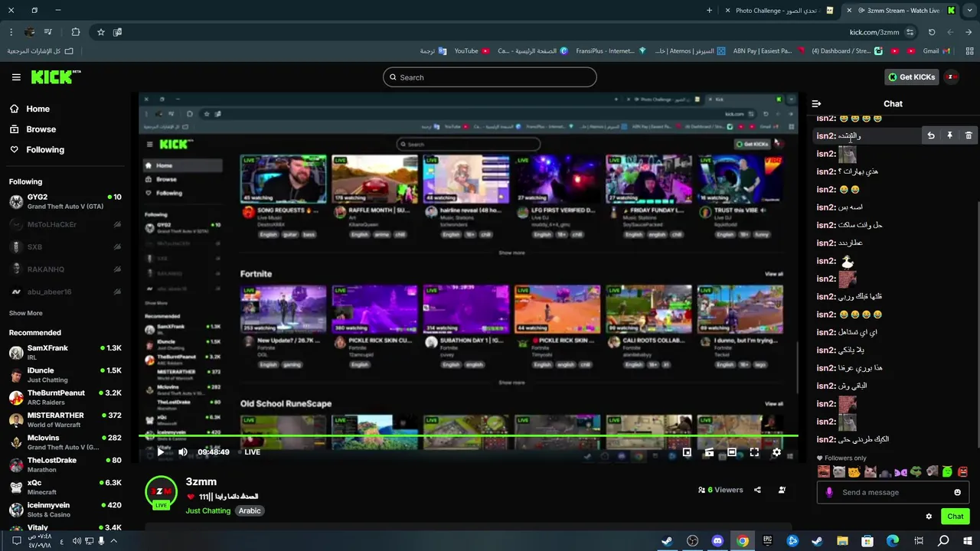Switch the player to theater mode
The width and height of the screenshot is (980, 551).
[x=732, y=452]
